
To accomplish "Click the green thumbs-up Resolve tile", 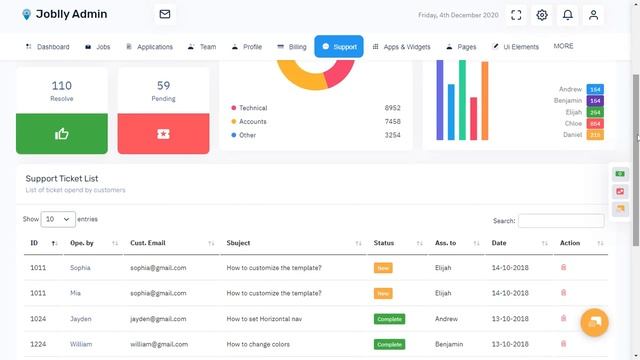I will [62, 133].
